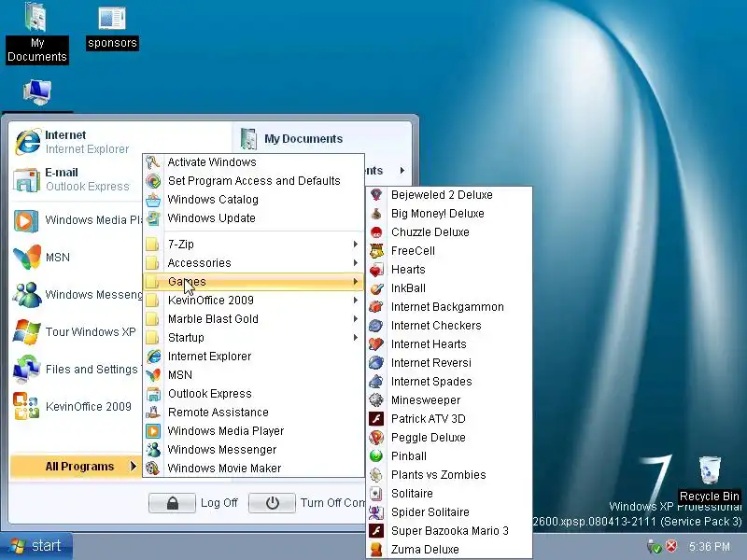Open Internet Explorer pinned Internet entry

(x=77, y=142)
